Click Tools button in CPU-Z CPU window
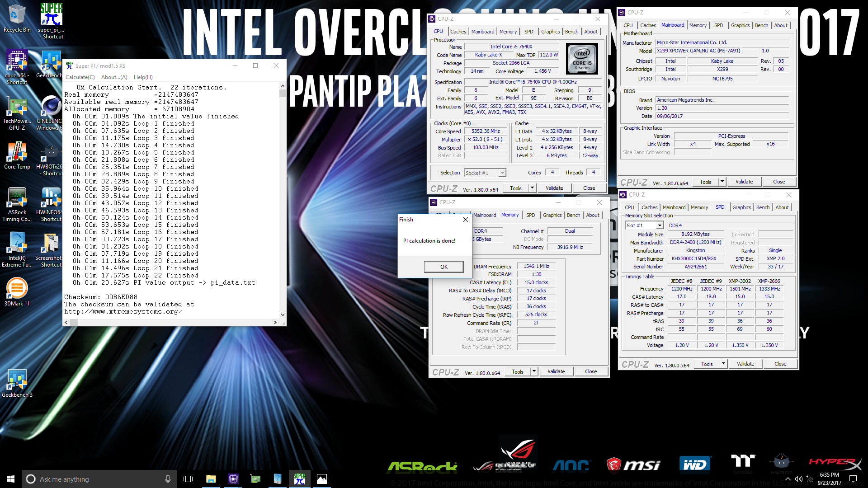The height and width of the screenshot is (488, 868). tap(516, 188)
